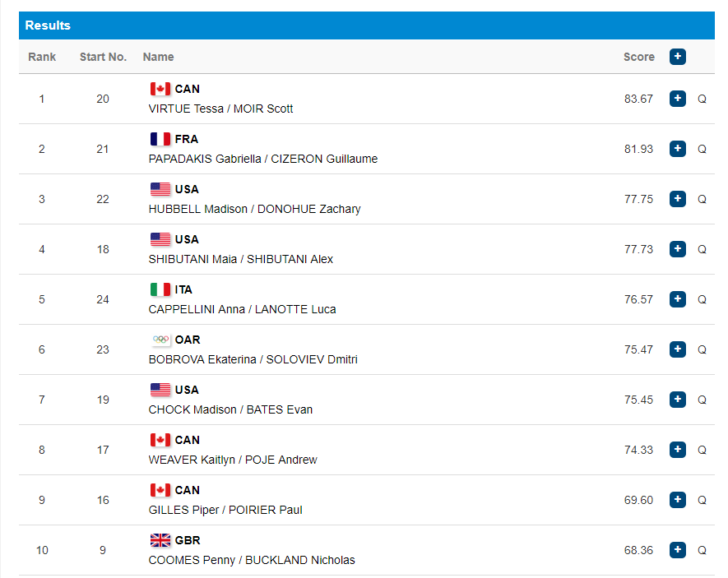
Task: Sort by the Rank column header
Action: pos(42,57)
